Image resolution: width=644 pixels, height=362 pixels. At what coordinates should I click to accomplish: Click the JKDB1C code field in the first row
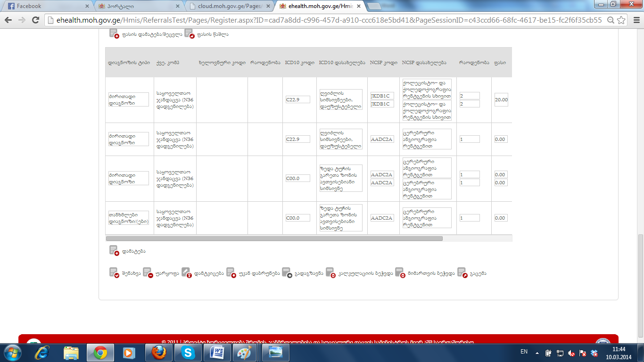(x=382, y=96)
